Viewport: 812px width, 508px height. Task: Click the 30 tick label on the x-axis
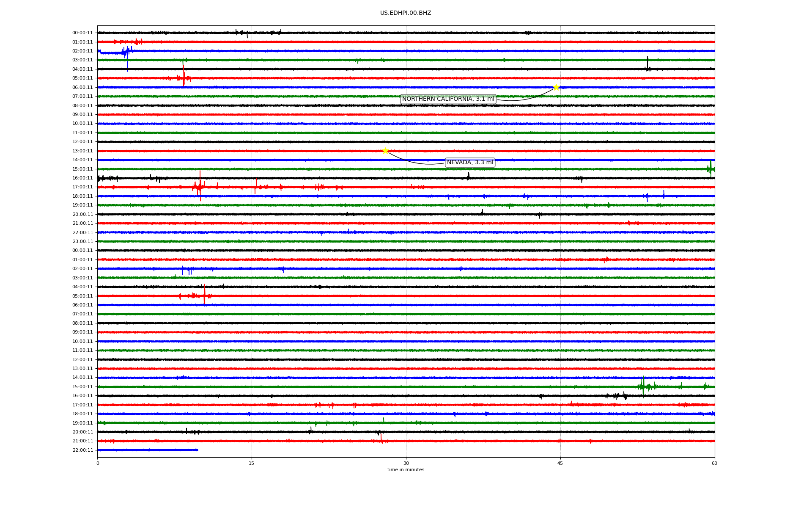[406, 463]
